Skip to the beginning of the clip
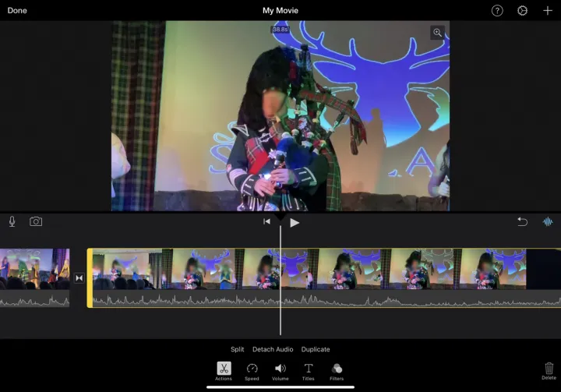 click(x=266, y=222)
